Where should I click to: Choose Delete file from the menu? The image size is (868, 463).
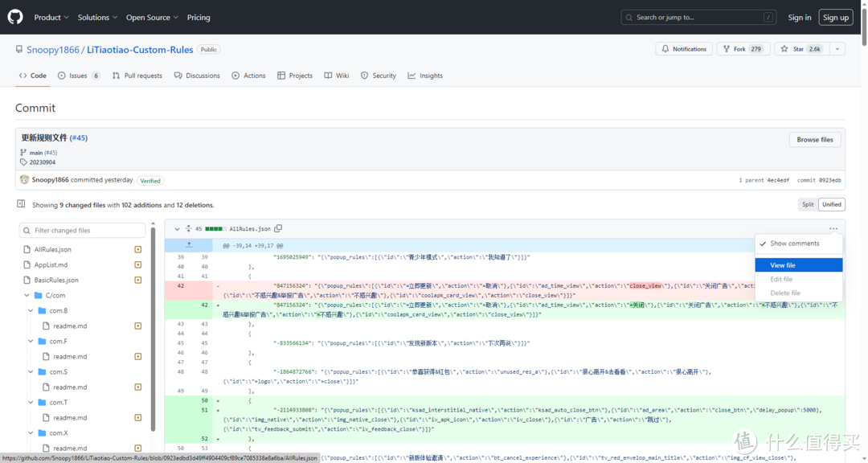tap(799, 293)
